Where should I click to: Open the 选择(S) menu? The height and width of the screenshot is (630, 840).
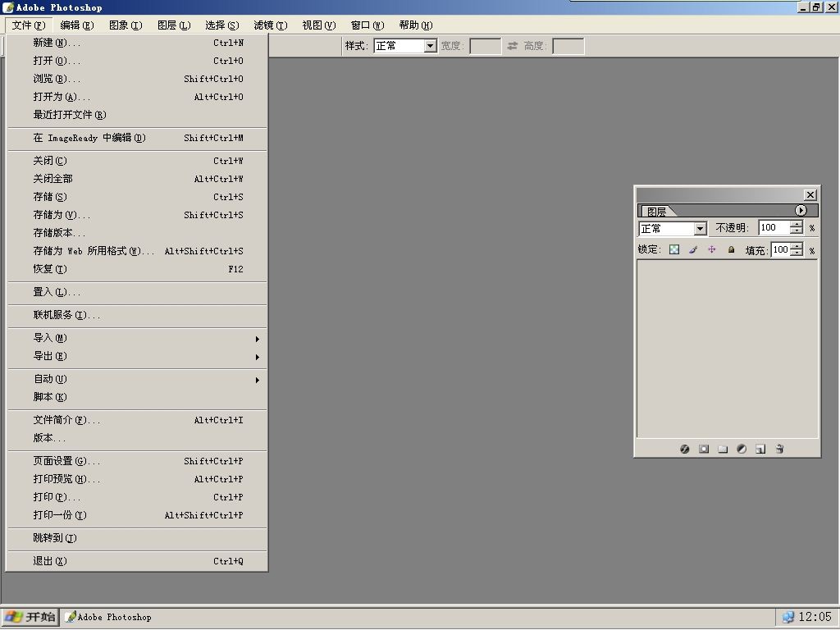tap(222, 25)
